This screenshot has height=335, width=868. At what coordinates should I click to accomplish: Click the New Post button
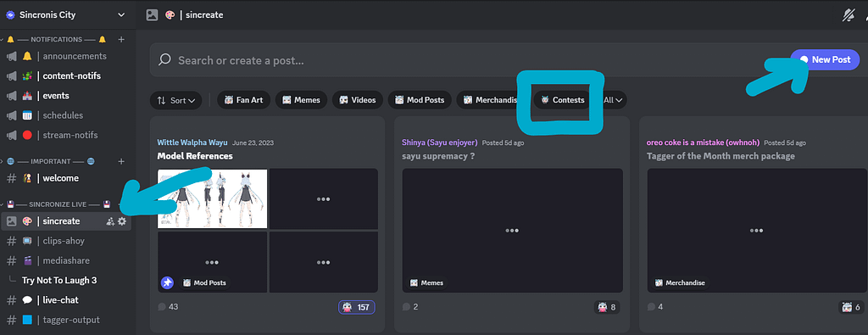pyautogui.click(x=825, y=60)
